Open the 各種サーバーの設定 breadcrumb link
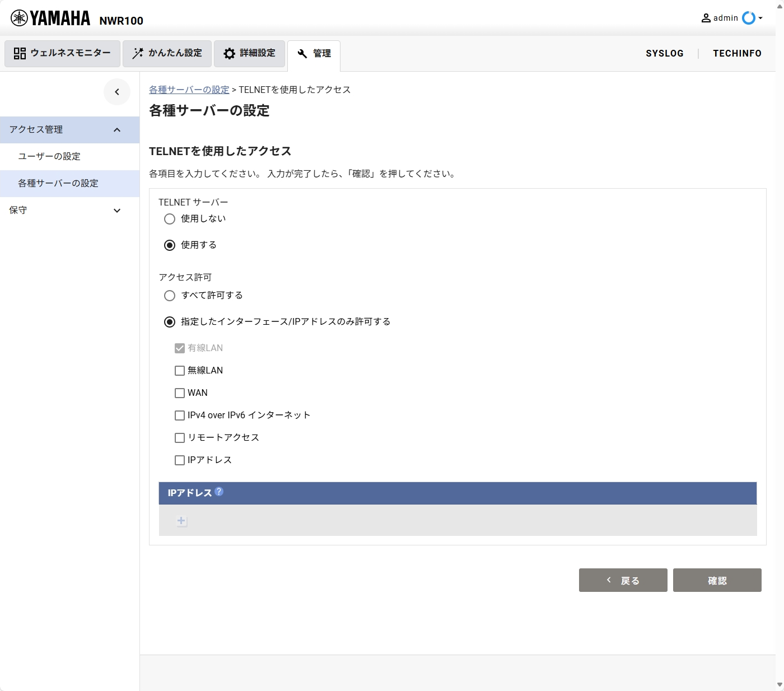The image size is (784, 691). click(188, 89)
